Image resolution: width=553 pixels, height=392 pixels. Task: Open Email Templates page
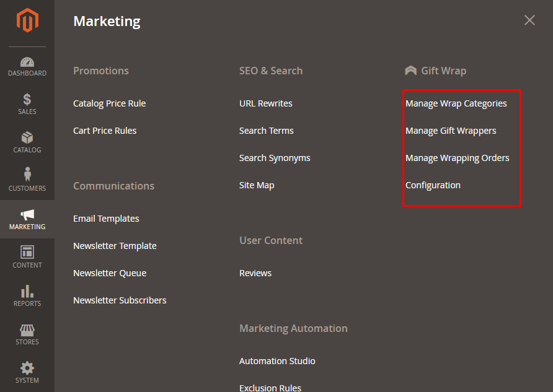point(106,219)
